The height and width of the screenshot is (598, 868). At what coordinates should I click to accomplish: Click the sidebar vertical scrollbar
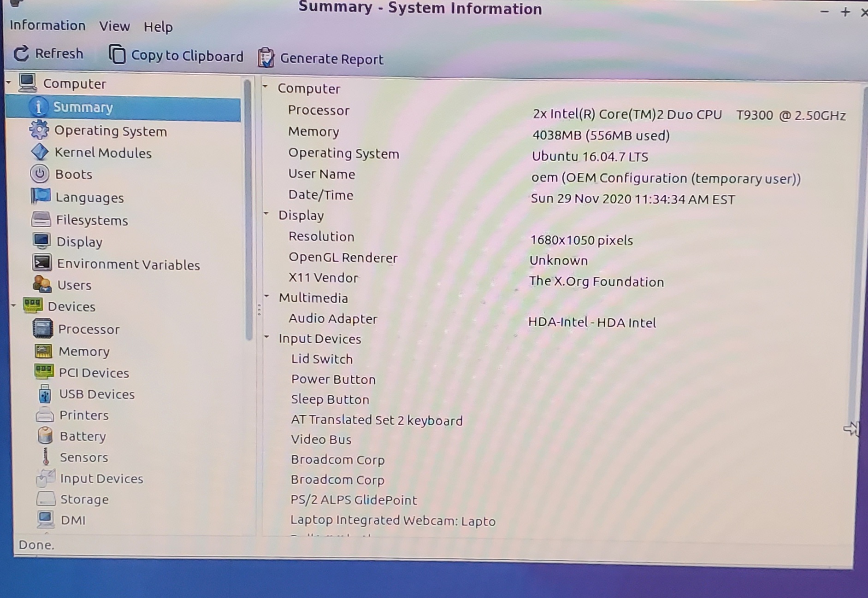point(248,207)
